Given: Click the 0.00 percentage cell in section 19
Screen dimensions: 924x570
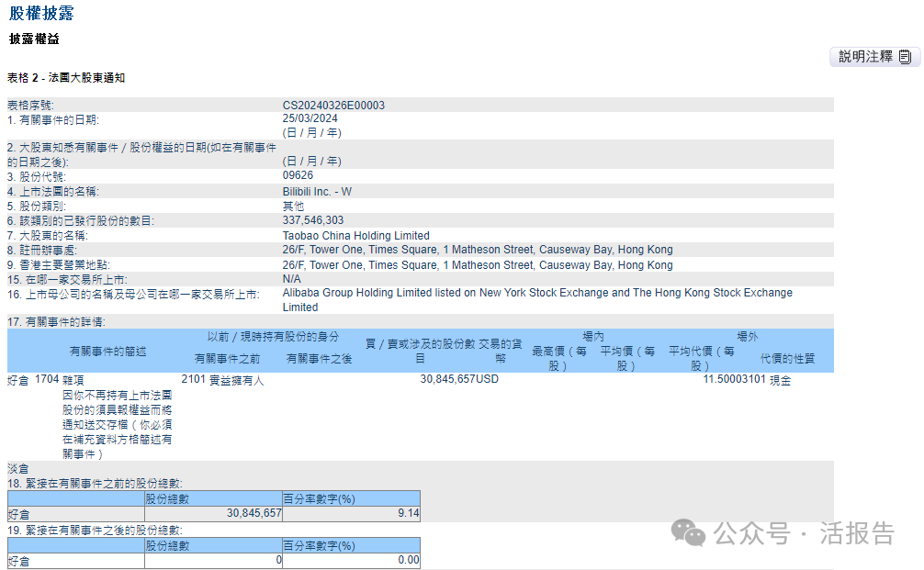Looking at the screenshot, I should coord(351,561).
